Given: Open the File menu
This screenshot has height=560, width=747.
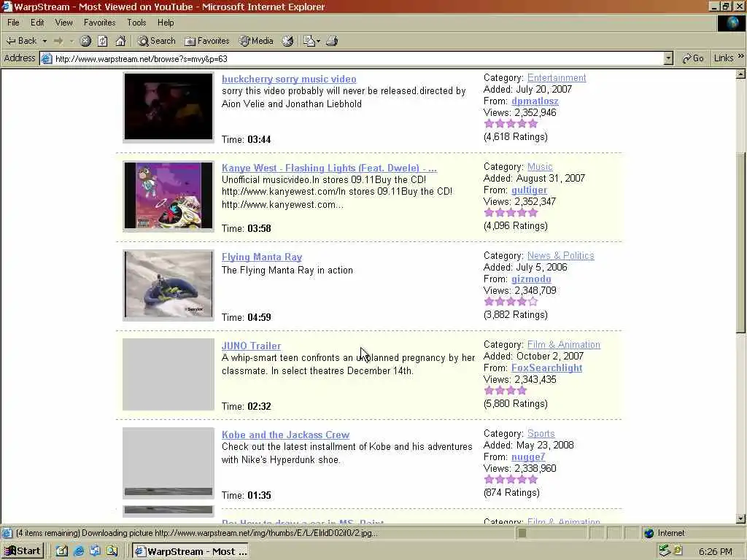Looking at the screenshot, I should click(13, 23).
